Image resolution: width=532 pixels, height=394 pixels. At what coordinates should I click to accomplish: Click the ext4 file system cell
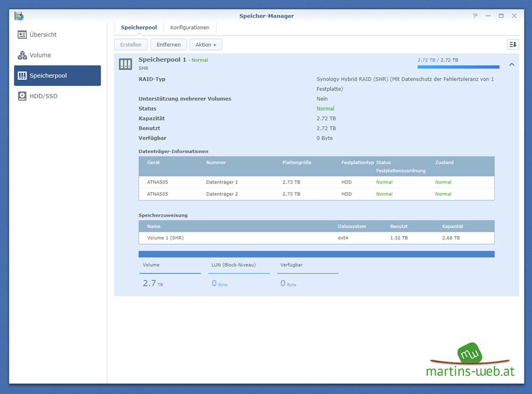(343, 238)
